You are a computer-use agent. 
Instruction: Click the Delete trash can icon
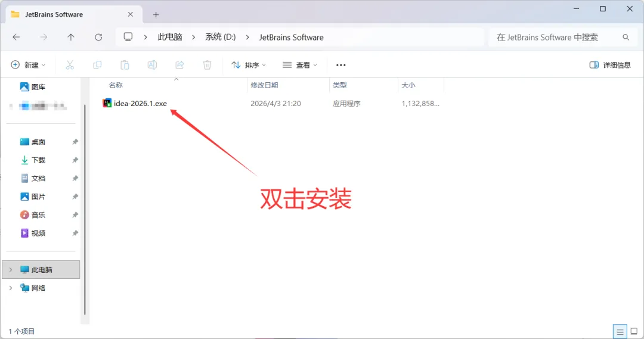pyautogui.click(x=207, y=65)
